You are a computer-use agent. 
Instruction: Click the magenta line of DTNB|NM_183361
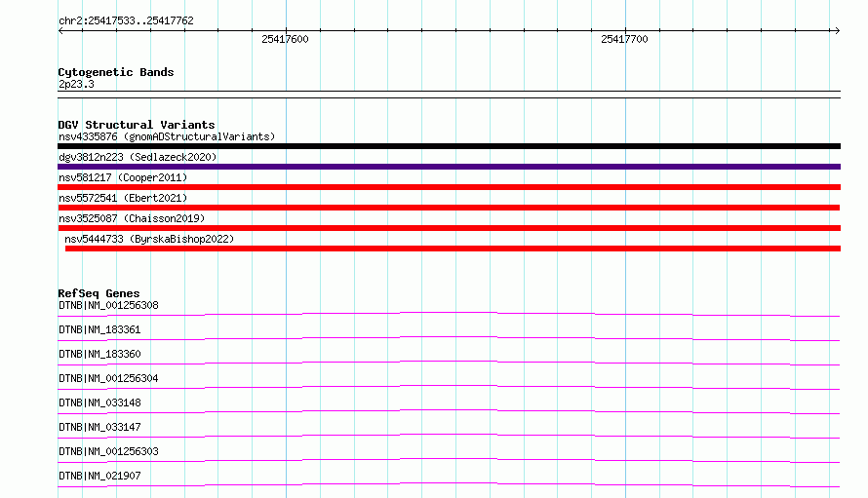[449, 338]
